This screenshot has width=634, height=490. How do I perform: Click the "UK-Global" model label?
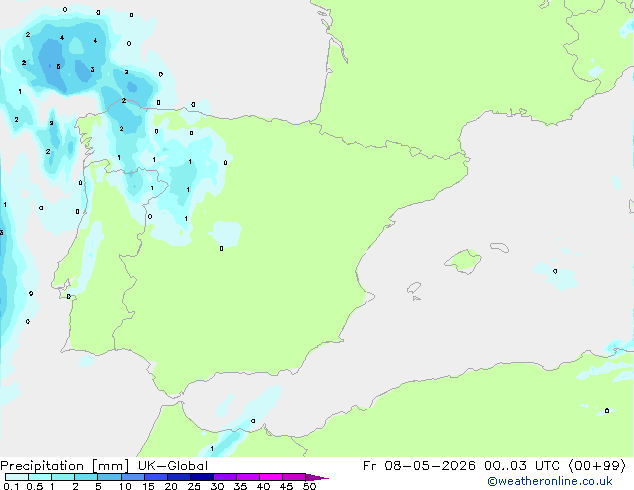click(x=173, y=466)
